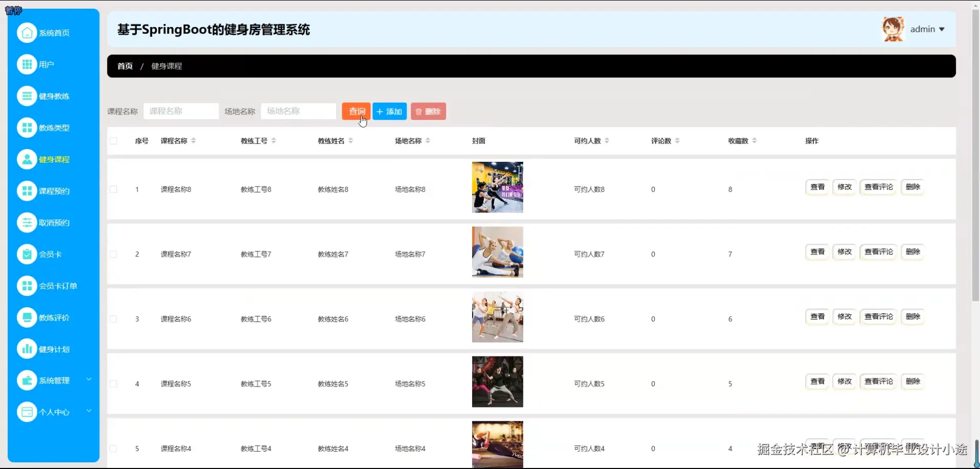Click the 健身课程 person icon in sidebar
The width and height of the screenshot is (980, 469).
point(27,159)
